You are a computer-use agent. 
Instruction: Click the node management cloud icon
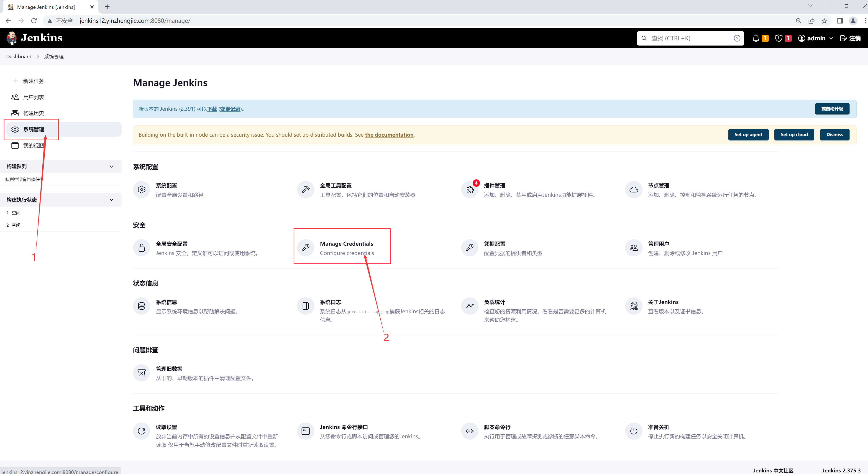point(633,190)
